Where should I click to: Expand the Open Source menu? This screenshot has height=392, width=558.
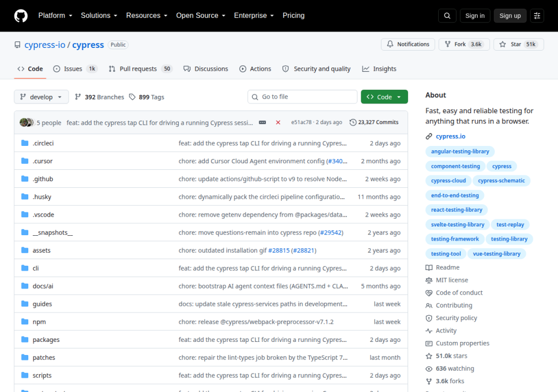point(201,16)
